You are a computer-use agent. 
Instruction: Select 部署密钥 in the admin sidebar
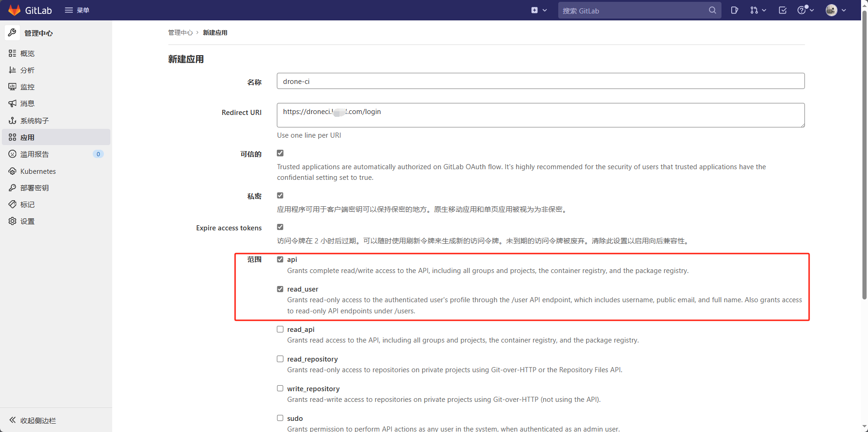point(33,188)
